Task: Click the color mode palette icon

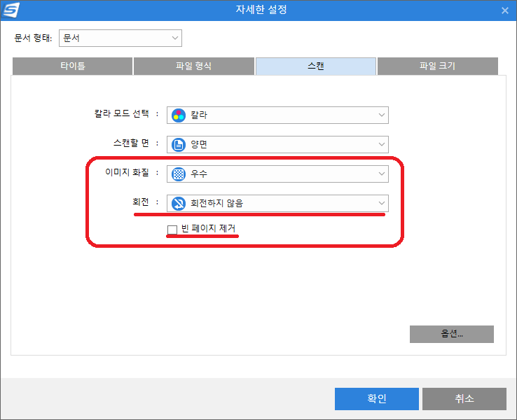Action: coord(179,115)
